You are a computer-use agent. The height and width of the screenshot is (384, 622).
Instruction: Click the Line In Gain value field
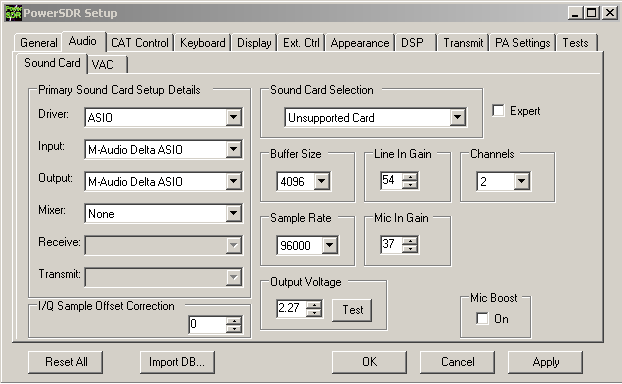click(392, 181)
